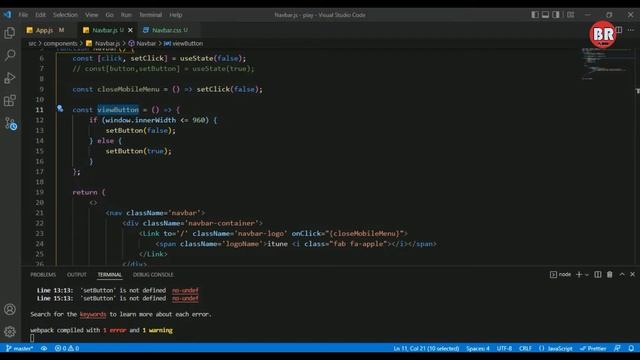Create a new terminal with plus icon
The width and height of the screenshot is (640, 360).
click(579, 274)
